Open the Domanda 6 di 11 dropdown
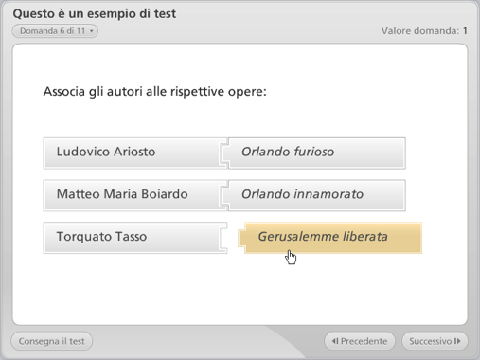The image size is (480, 360). (55, 31)
